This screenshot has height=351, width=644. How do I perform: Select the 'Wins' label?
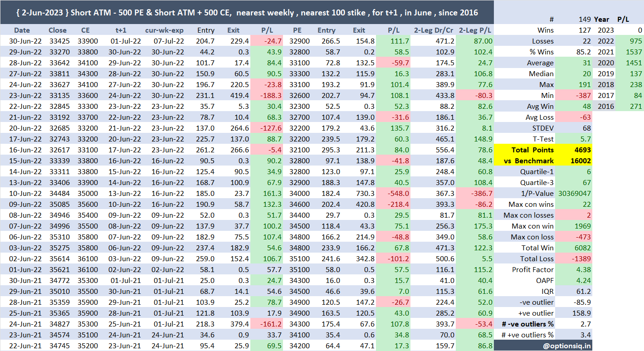point(545,30)
